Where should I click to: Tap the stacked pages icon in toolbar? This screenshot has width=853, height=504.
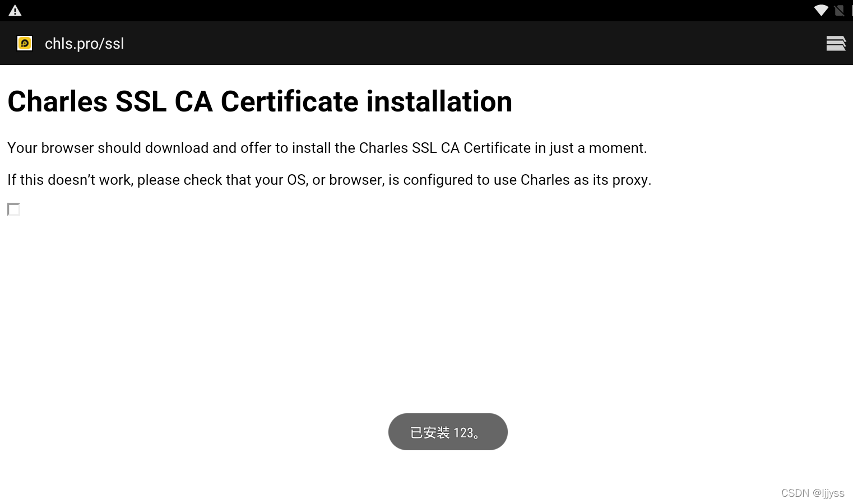(x=836, y=43)
